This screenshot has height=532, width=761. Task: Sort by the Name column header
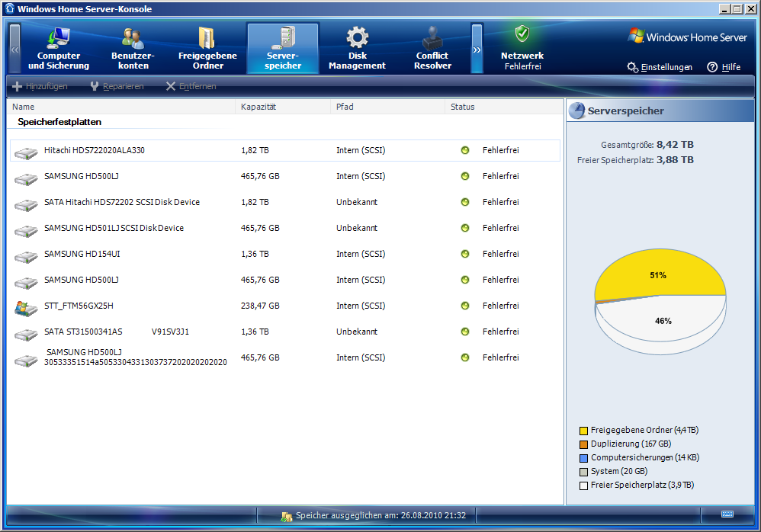[x=121, y=107]
